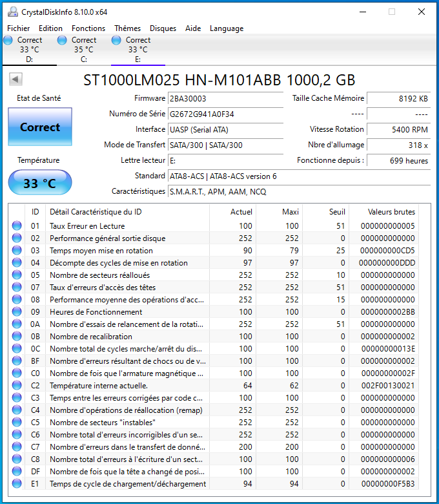Select row Temps de cycle de chargement/déchargement
This screenshot has width=439, height=504.
214,484
